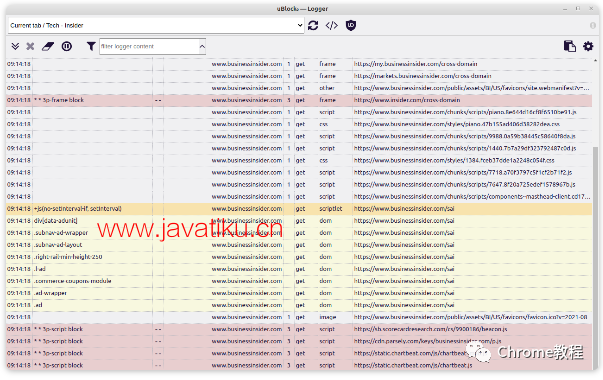Click the scrollbar up arrow

[596, 61]
